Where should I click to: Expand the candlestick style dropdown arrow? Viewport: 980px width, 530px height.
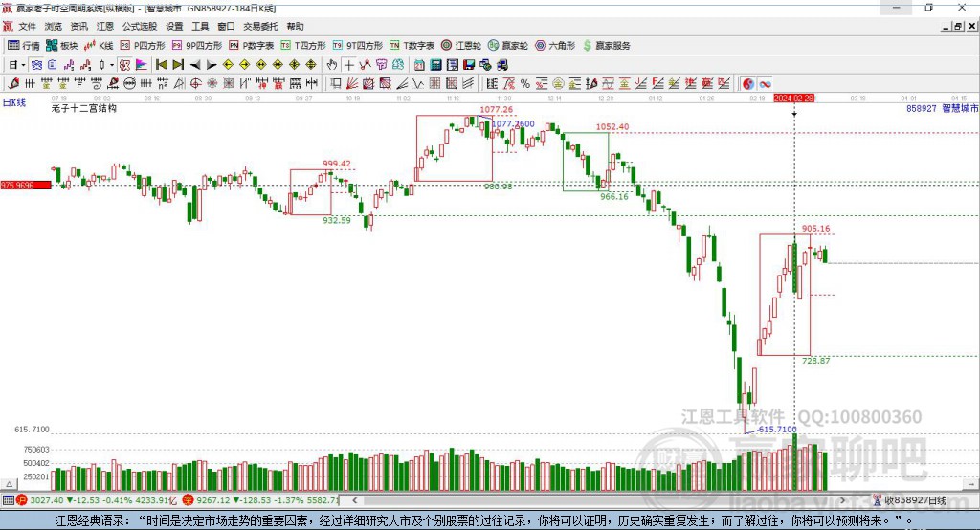[111, 65]
